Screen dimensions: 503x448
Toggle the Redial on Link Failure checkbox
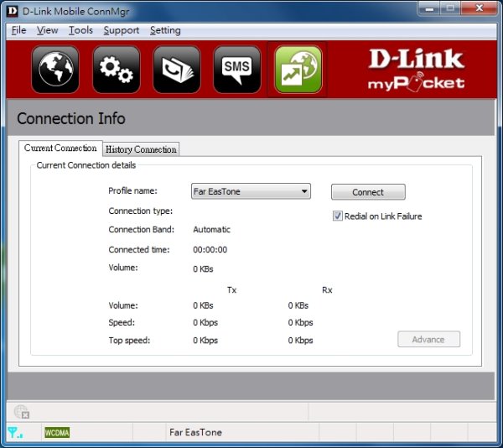[337, 216]
